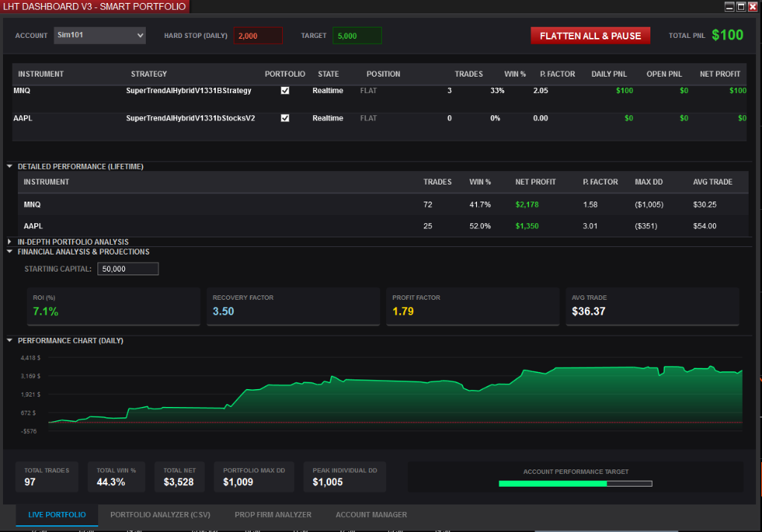
Task: Click ROI (%) card showing 7.1%
Action: (x=114, y=306)
